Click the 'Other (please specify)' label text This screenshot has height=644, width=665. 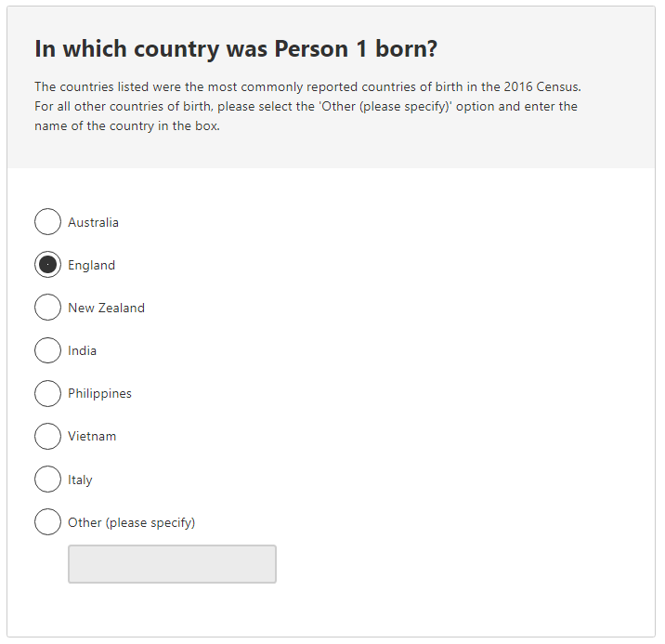click(x=131, y=523)
